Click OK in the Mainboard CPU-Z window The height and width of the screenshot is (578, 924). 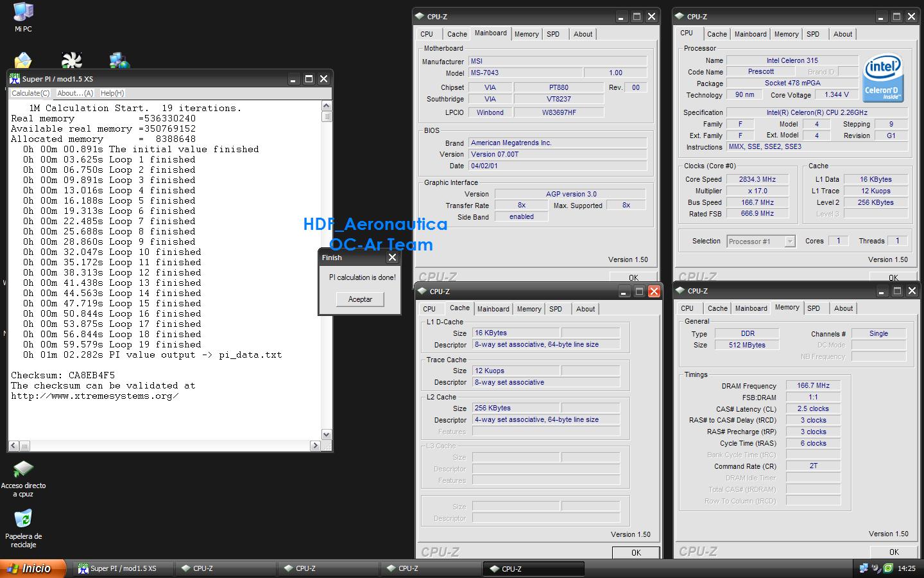[x=633, y=277]
